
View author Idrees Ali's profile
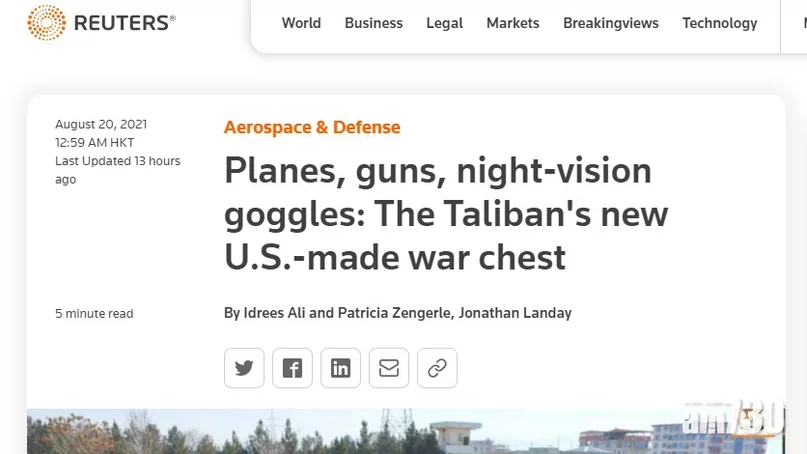274,313
